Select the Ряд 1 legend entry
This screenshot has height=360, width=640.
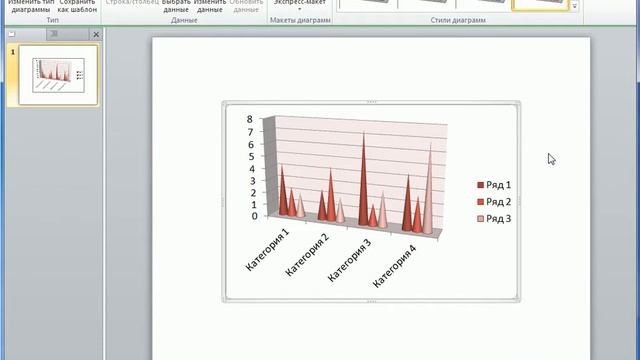(x=494, y=185)
